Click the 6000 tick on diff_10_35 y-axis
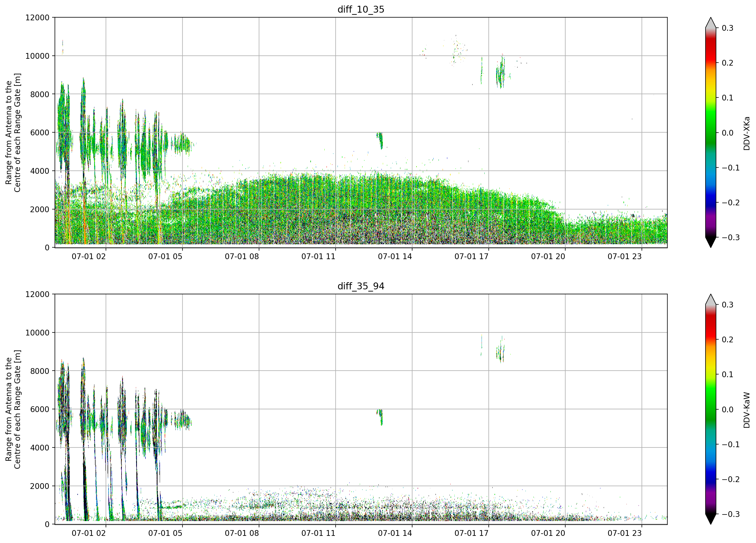The width and height of the screenshot is (756, 543). (40, 132)
